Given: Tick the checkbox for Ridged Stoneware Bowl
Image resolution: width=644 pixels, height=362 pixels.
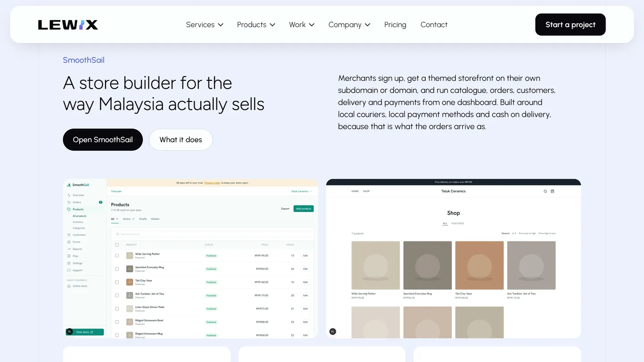Looking at the screenshot, I should [117, 322].
